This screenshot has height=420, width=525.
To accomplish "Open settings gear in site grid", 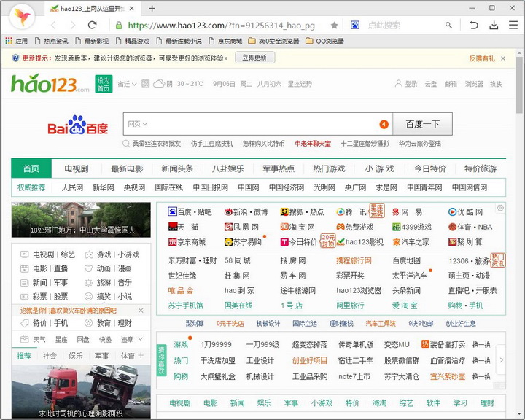I will pyautogui.click(x=500, y=208).
